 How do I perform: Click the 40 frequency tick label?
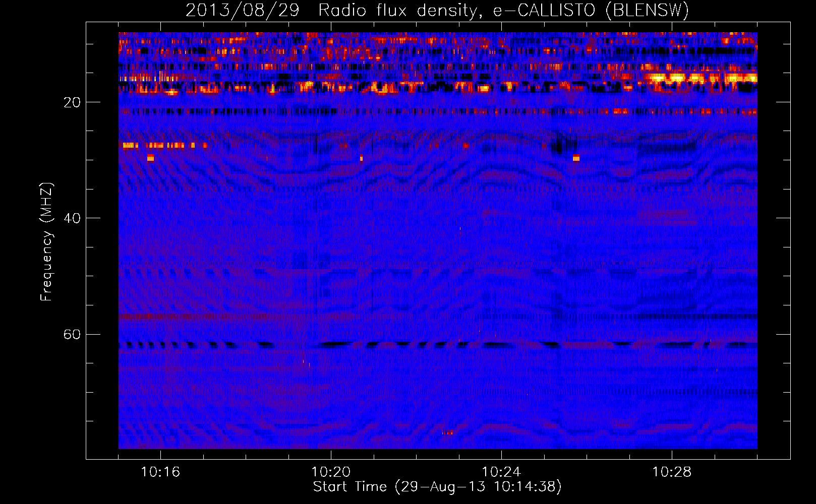click(x=72, y=218)
